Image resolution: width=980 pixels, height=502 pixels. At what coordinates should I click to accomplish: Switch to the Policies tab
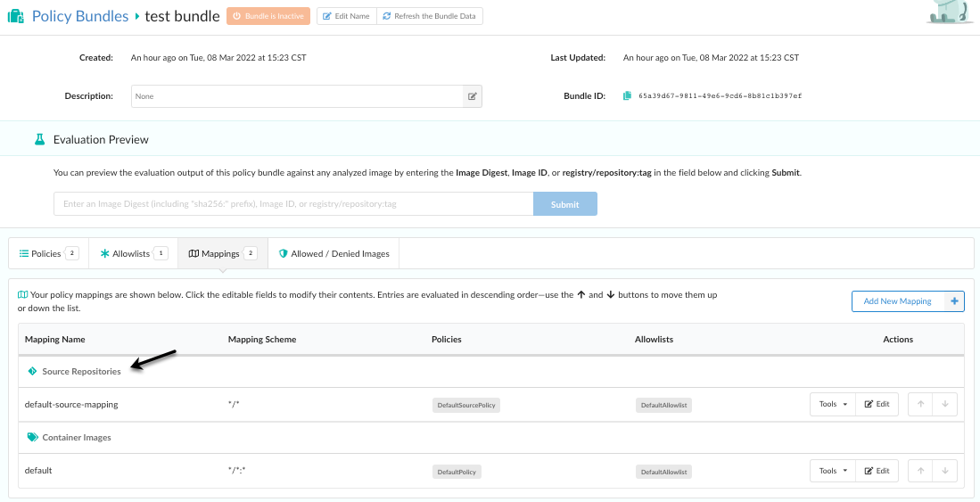pos(49,253)
